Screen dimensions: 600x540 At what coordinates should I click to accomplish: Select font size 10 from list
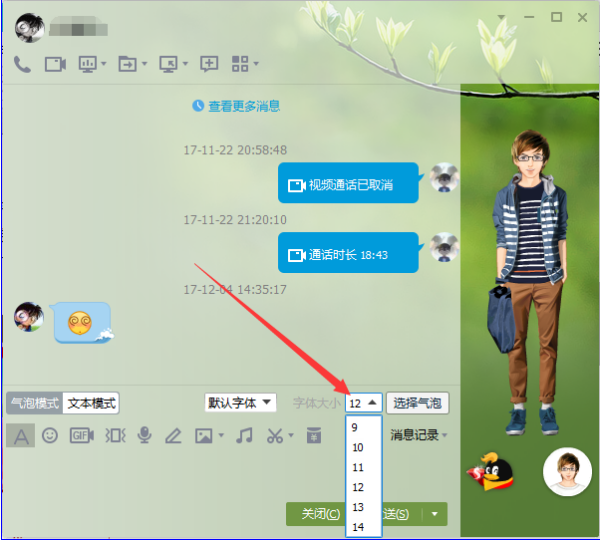[363, 447]
